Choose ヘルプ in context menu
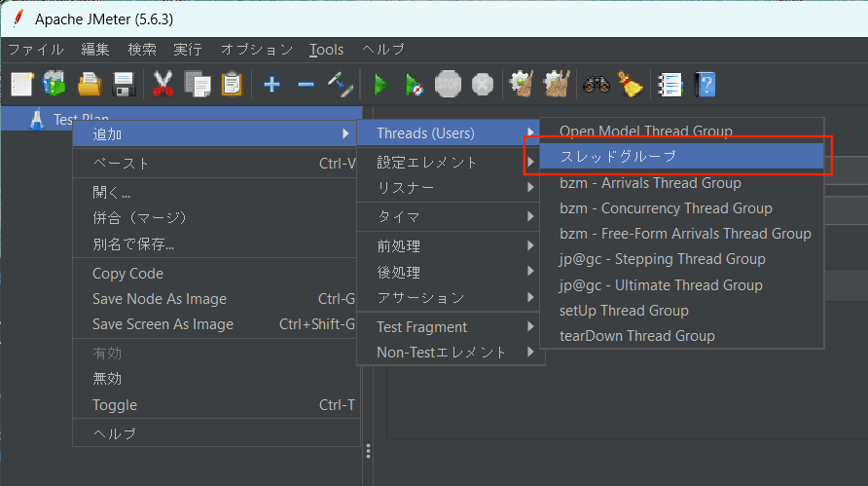 click(215, 433)
